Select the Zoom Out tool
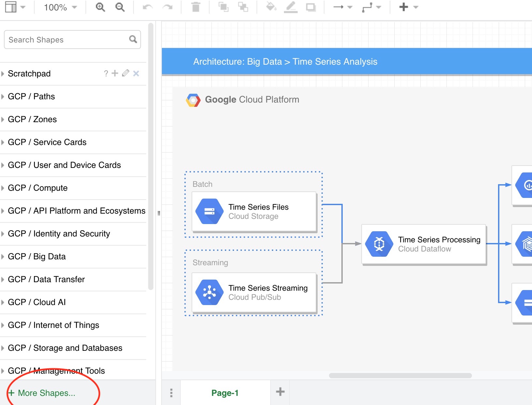This screenshot has height=405, width=532. click(x=119, y=7)
